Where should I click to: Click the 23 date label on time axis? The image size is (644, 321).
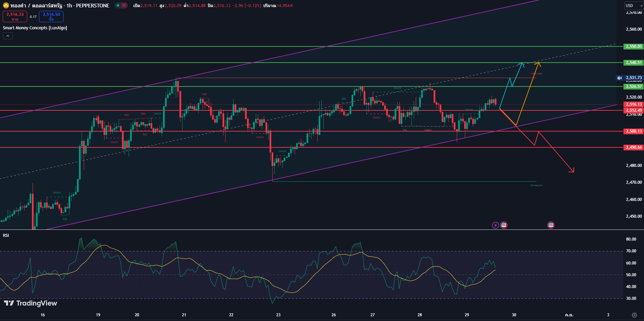pyautogui.click(x=278, y=315)
